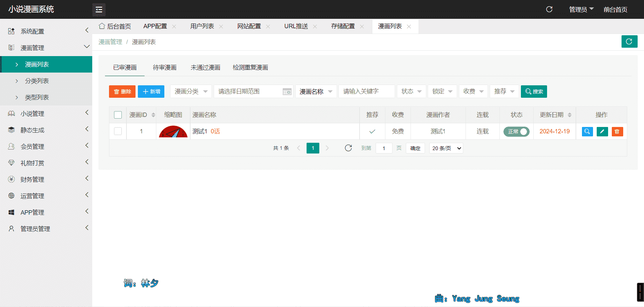This screenshot has width=644, height=307.
Task: Click the sidebar collapse menu icon
Action: click(x=99, y=10)
